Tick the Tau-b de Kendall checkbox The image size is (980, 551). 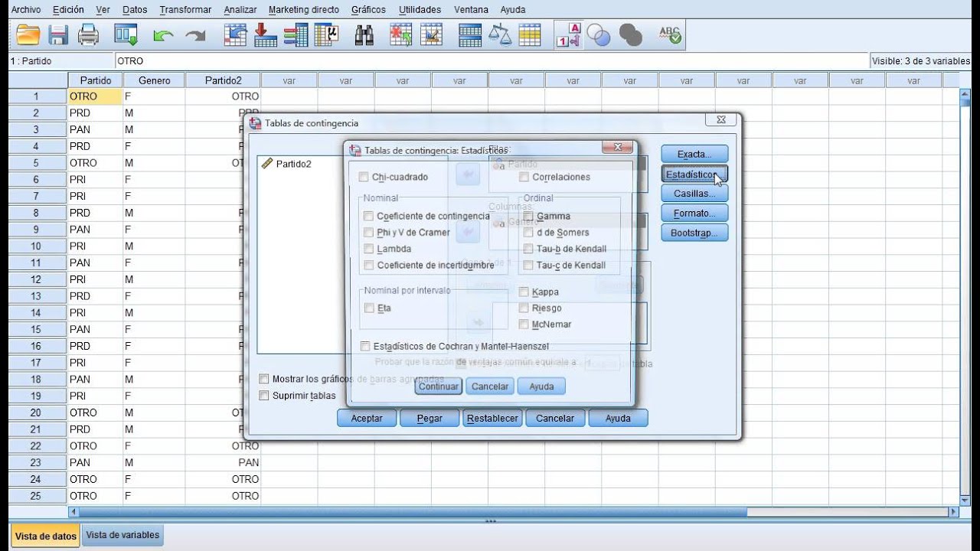point(528,249)
